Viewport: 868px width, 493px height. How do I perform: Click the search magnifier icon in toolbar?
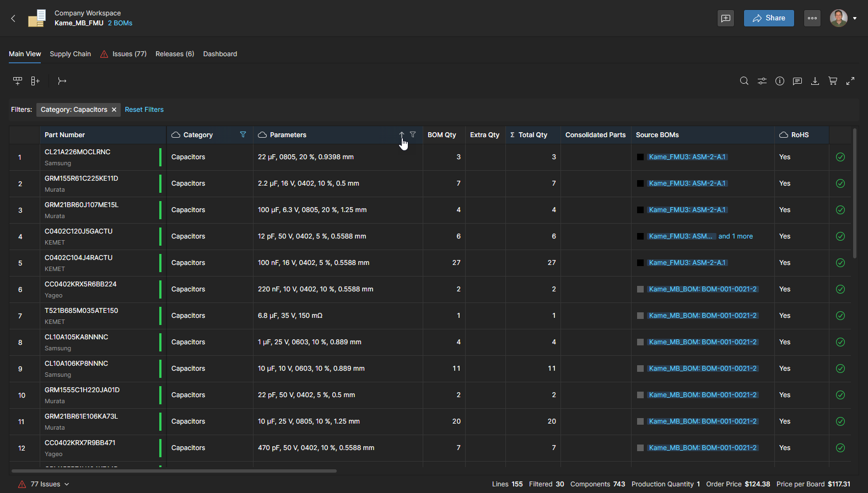click(x=744, y=81)
